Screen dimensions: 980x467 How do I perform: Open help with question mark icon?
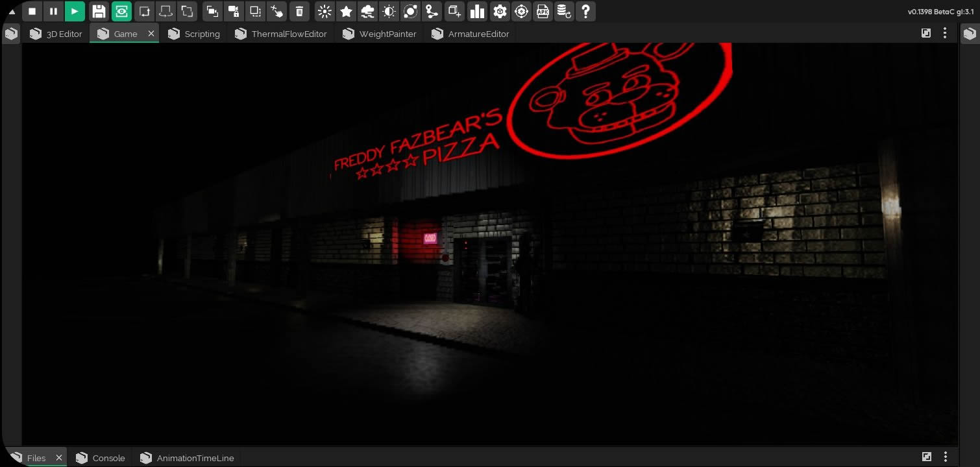[585, 11]
